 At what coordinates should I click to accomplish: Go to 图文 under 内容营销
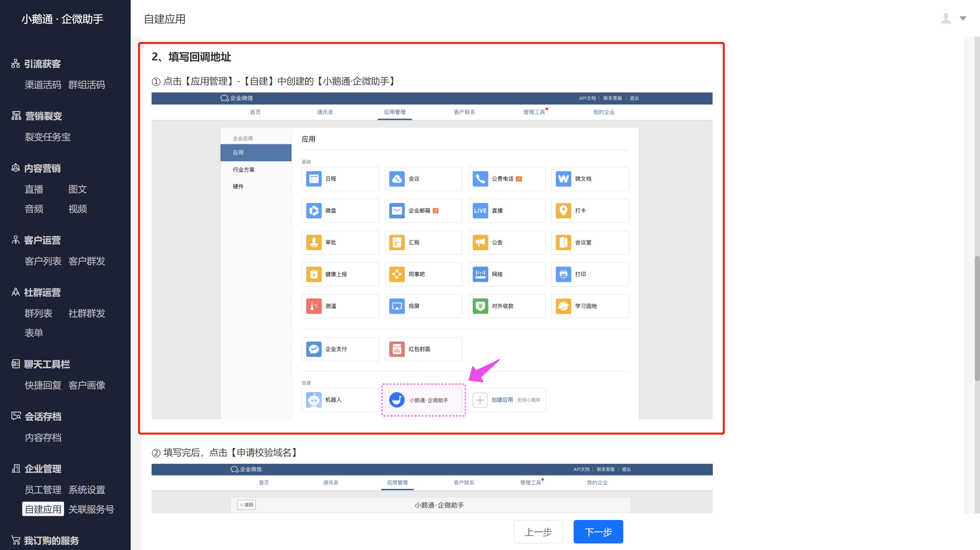click(78, 189)
